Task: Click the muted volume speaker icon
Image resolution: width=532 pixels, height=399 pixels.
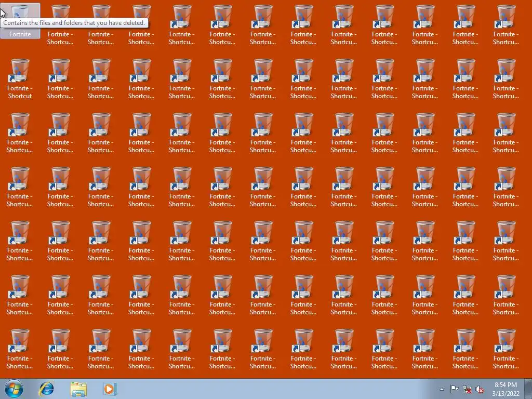Action: [x=480, y=389]
